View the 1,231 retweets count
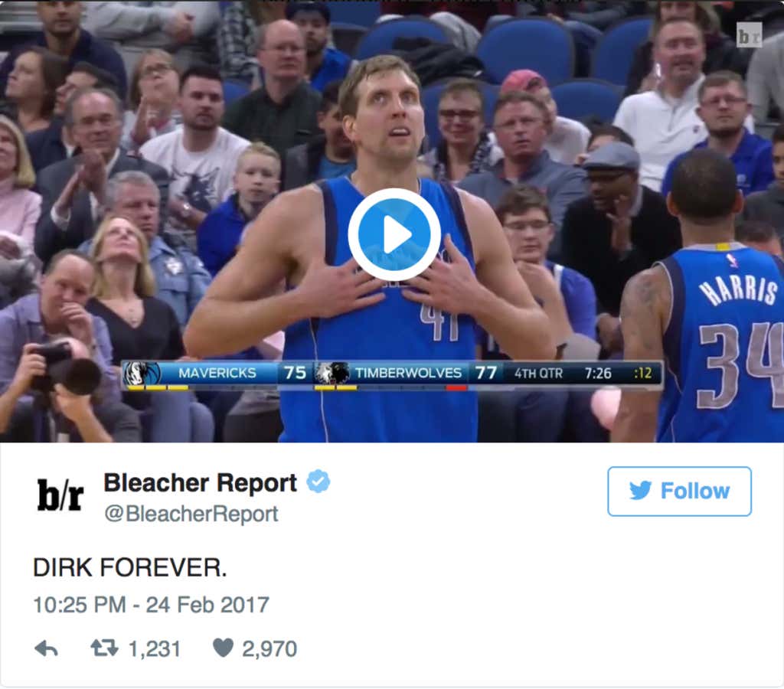The image size is (784, 689). click(x=155, y=649)
